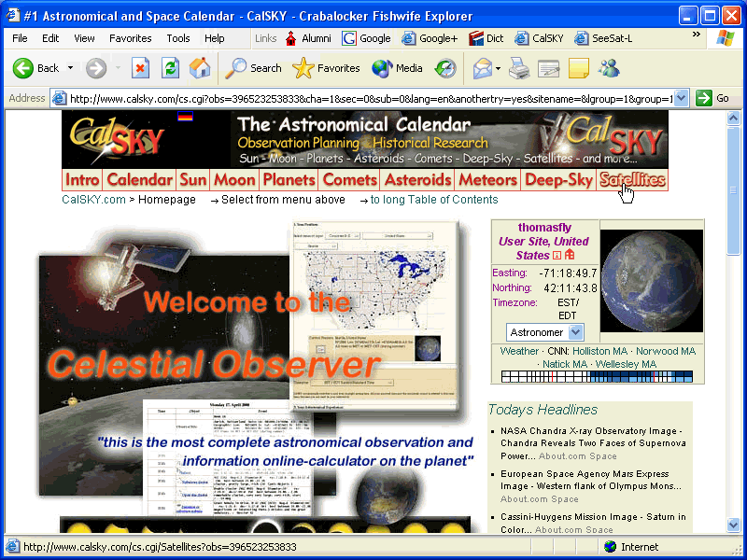This screenshot has height=560, width=747.
Task: Open the Favorites menu
Action: point(131,38)
